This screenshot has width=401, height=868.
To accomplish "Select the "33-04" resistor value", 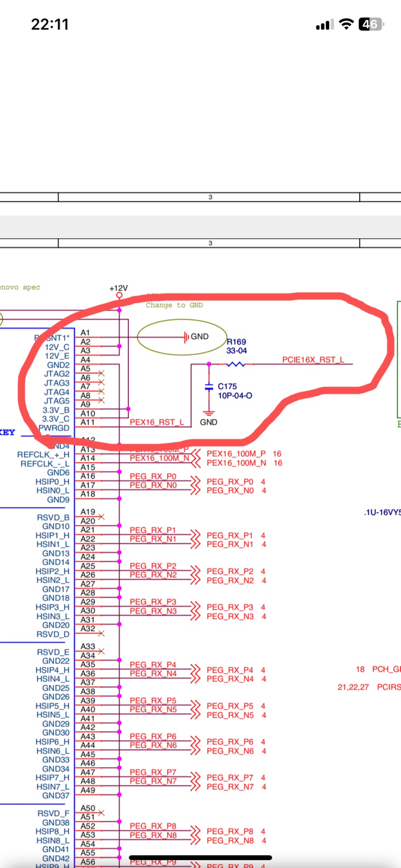I will tap(237, 351).
